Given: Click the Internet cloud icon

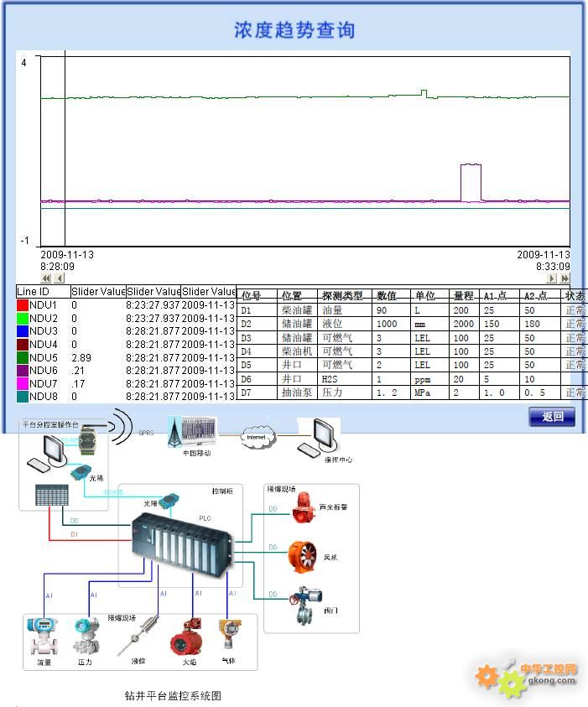Looking at the screenshot, I should pos(256,437).
